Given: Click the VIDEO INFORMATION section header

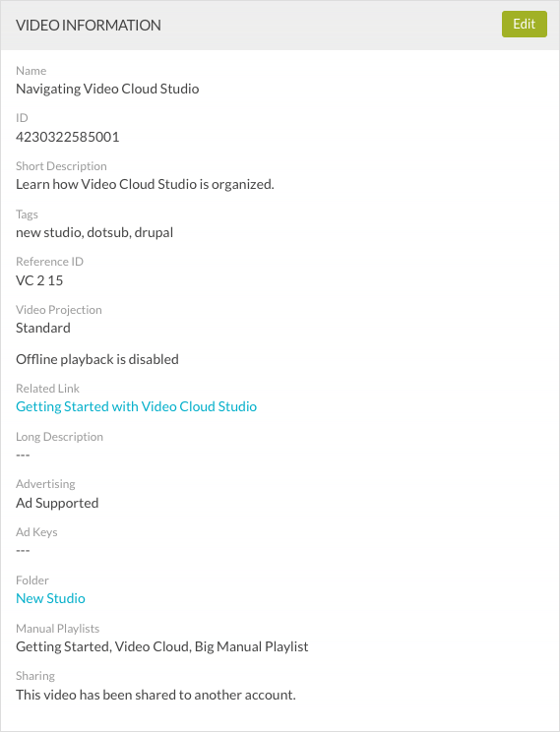Looking at the screenshot, I should 89,26.
